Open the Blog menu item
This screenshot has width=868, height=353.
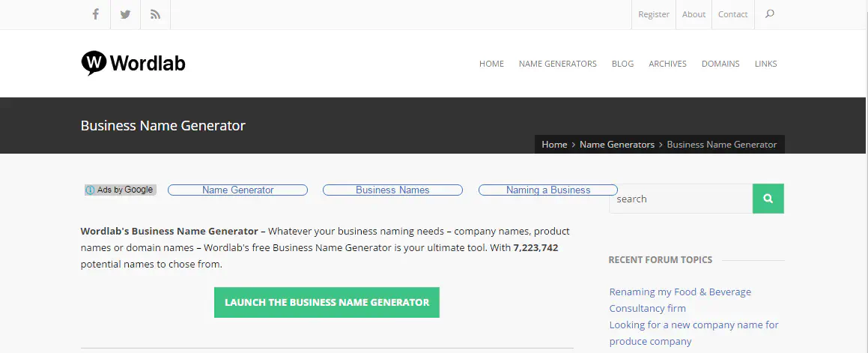[622, 64]
